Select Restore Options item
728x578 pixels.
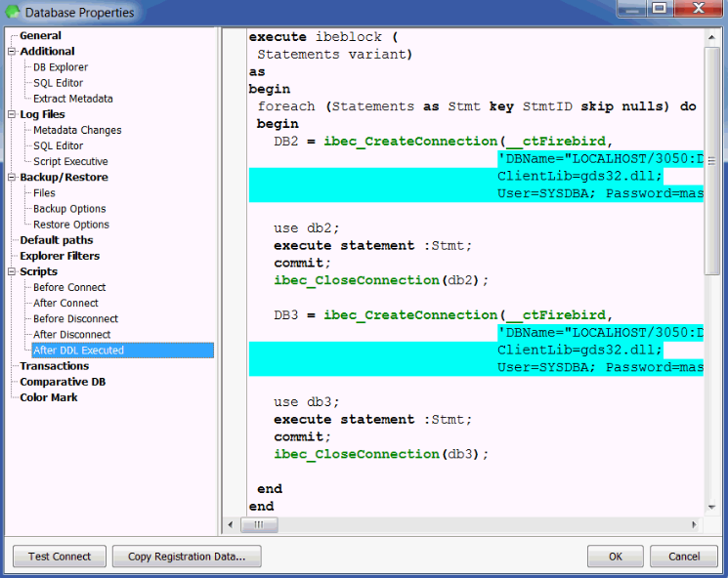71,225
